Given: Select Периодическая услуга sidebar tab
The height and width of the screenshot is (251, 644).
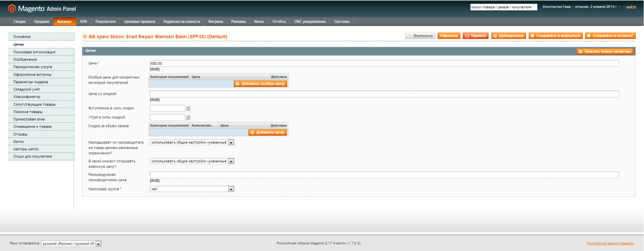Looking at the screenshot, I should point(41,67).
